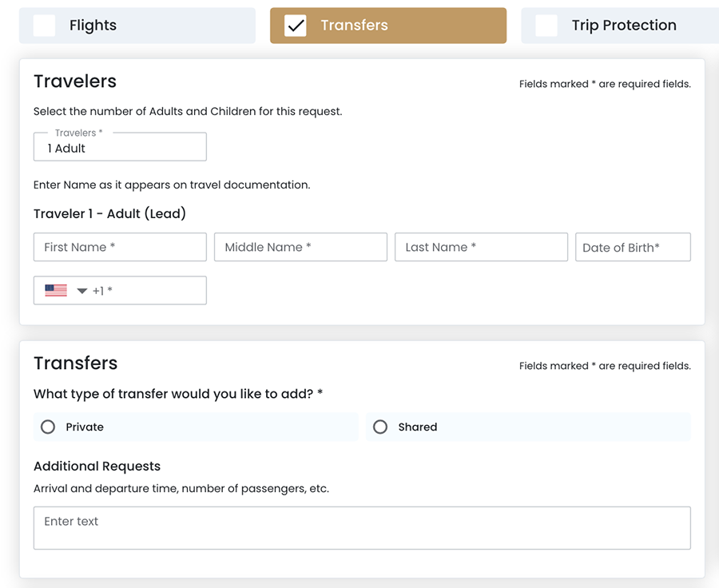Click the US flag icon
The image size is (719, 588).
[x=56, y=291]
